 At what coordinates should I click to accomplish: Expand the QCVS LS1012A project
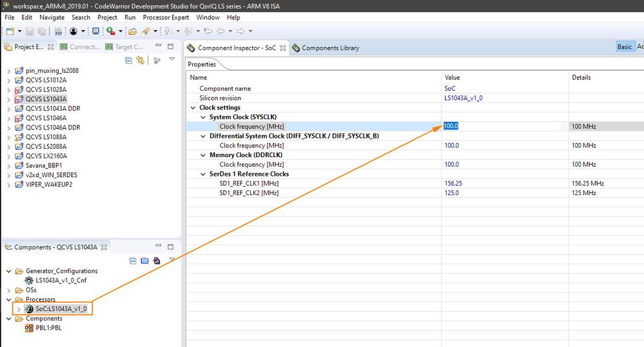[8, 80]
